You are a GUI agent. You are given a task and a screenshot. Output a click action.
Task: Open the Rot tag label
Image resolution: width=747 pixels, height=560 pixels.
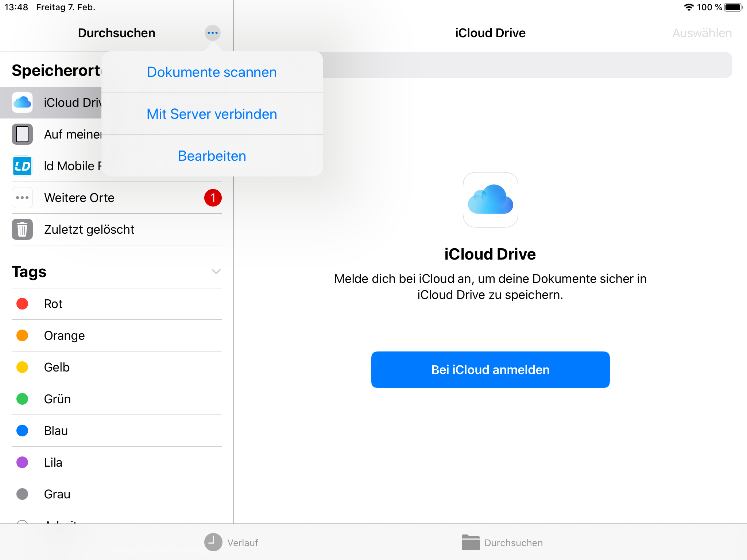click(x=53, y=304)
